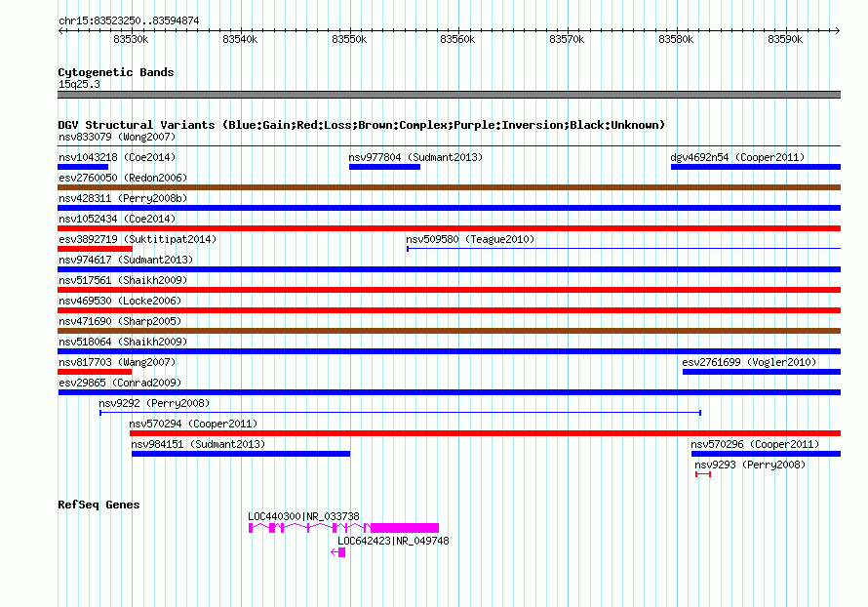Click the 83570k ruler tick label
The width and height of the screenshot is (868, 607).
coord(567,39)
